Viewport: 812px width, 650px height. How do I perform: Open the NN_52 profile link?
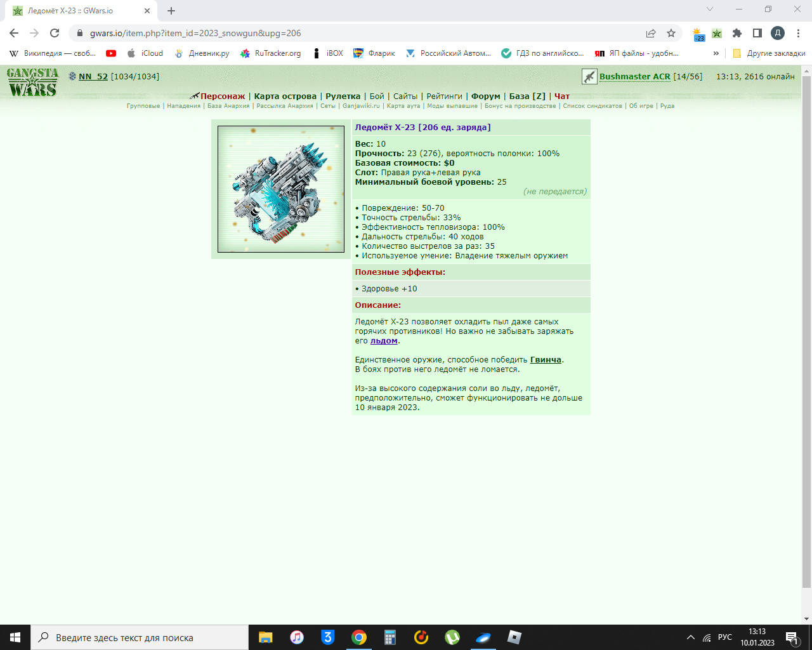coord(93,77)
